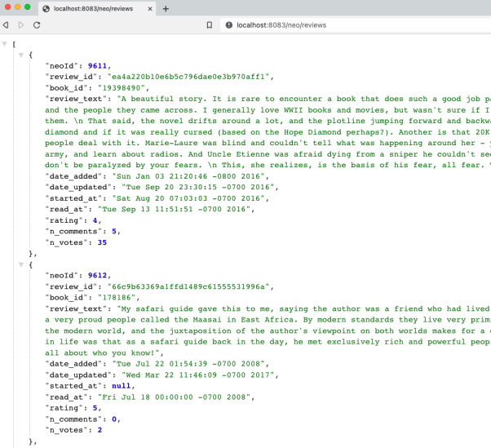Collapse the neoId 9612 object
The image size is (491, 448).
click(21, 264)
